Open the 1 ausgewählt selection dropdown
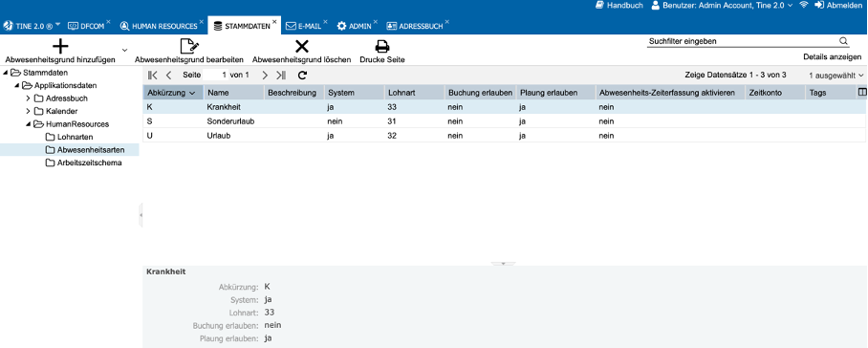 tap(835, 75)
